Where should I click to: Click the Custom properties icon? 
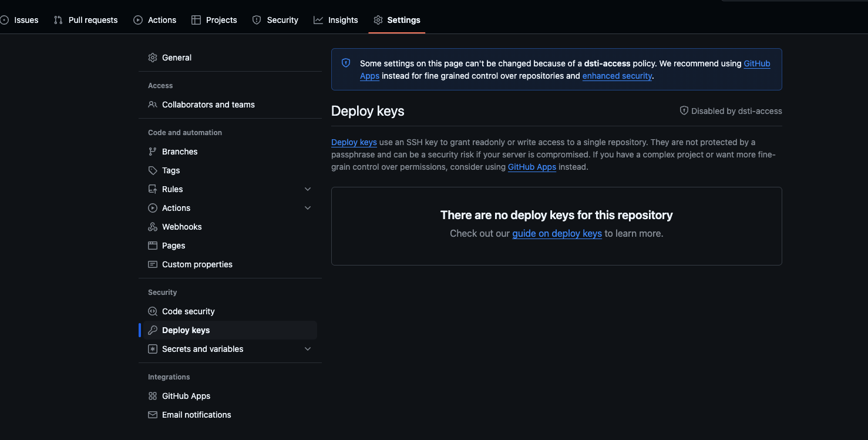coord(153,264)
